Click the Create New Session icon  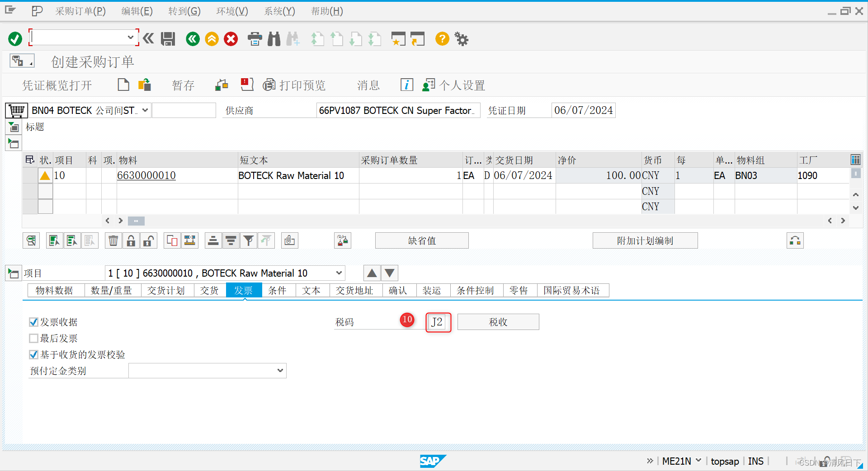point(398,39)
